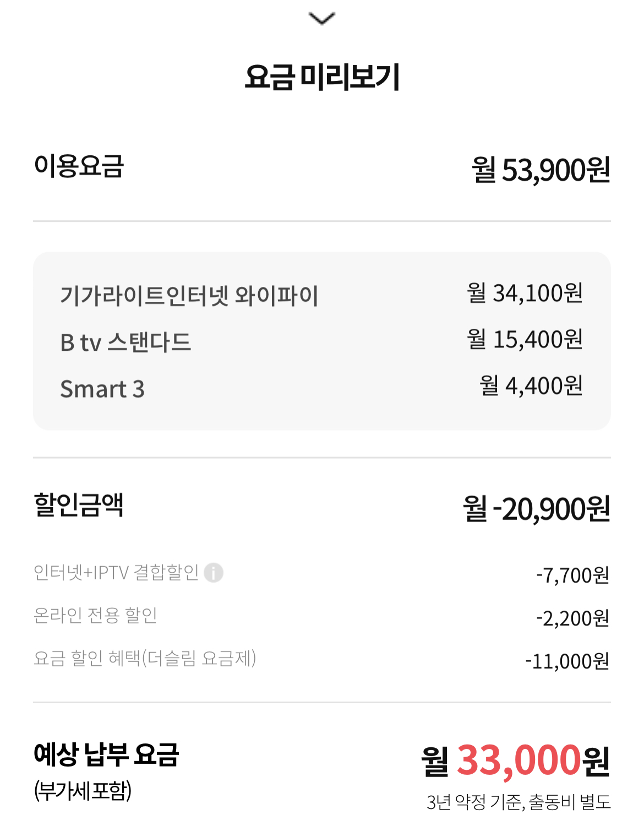Select the 월 34,100원 price
644x831 pixels.
[525, 293]
